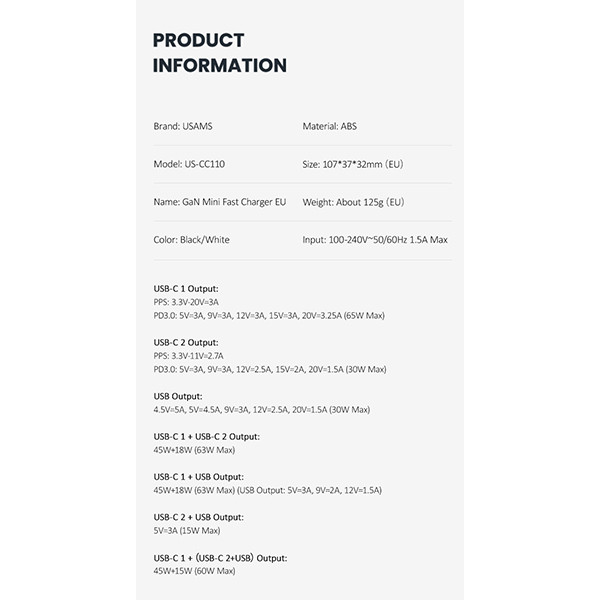The height and width of the screenshot is (600, 600).
Task: Click the USB-C 2 Output heading
Action: (185, 342)
